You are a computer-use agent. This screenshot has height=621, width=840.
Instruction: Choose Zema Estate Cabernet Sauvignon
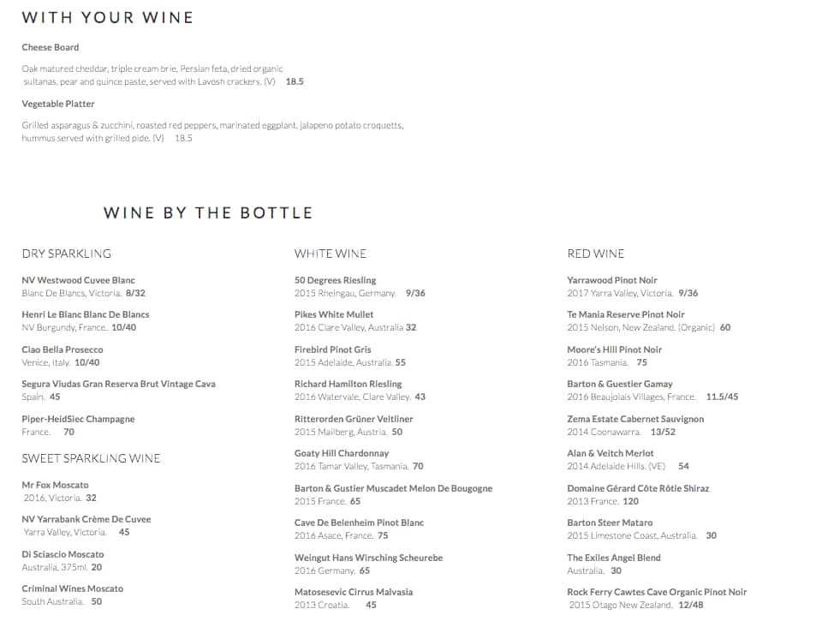(x=635, y=419)
